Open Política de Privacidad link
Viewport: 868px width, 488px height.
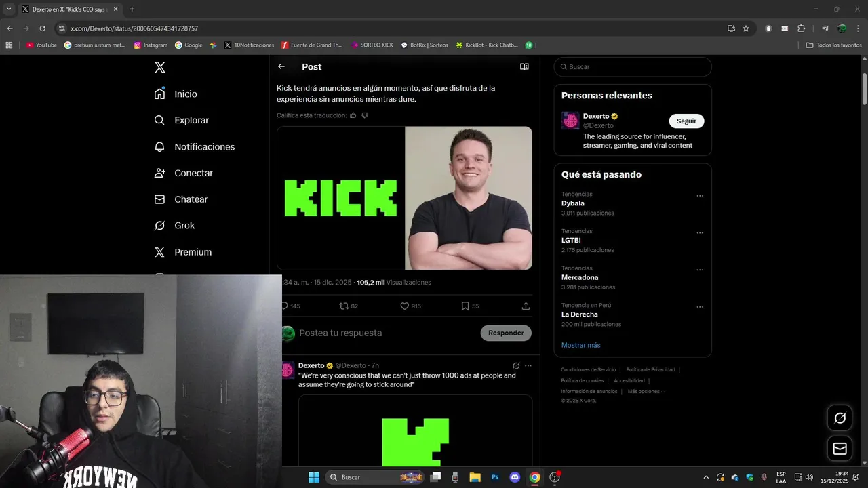point(650,370)
